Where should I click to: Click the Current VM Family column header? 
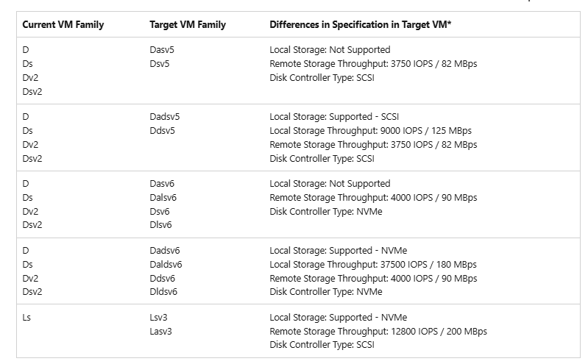[63, 25]
